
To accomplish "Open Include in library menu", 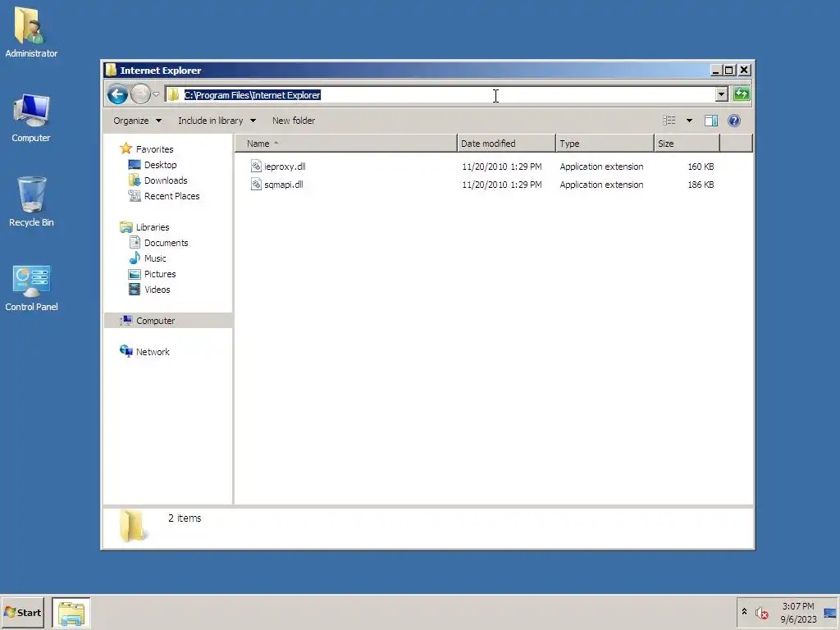I will [217, 121].
